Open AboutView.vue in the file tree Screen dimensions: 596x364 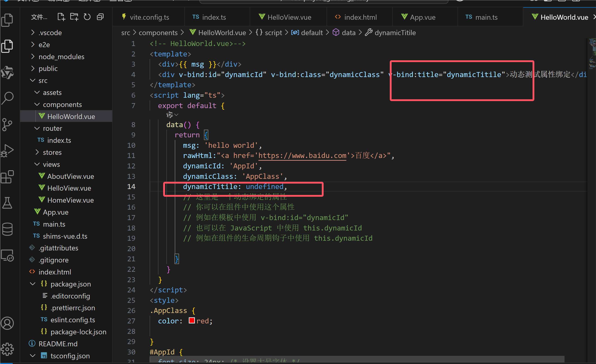pos(70,176)
